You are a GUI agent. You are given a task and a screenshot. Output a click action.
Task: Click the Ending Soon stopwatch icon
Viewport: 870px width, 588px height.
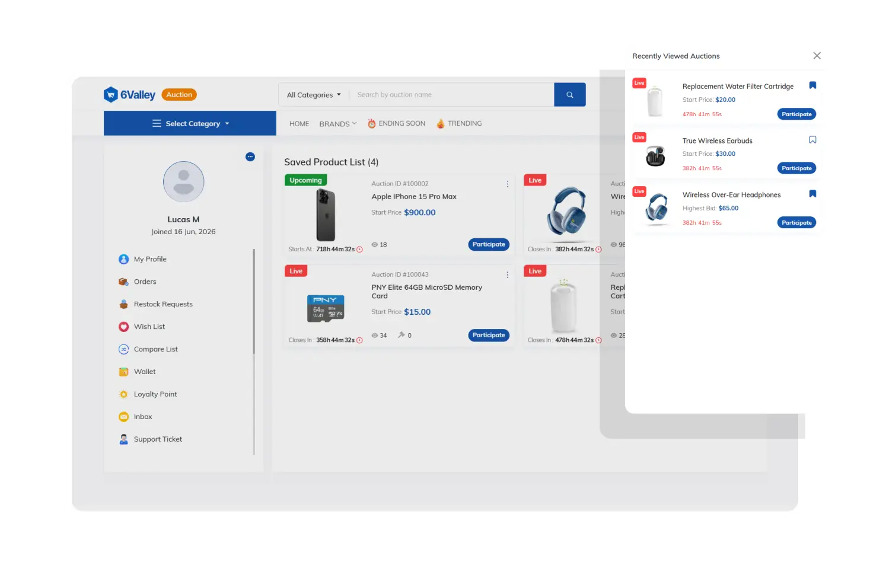coord(372,123)
